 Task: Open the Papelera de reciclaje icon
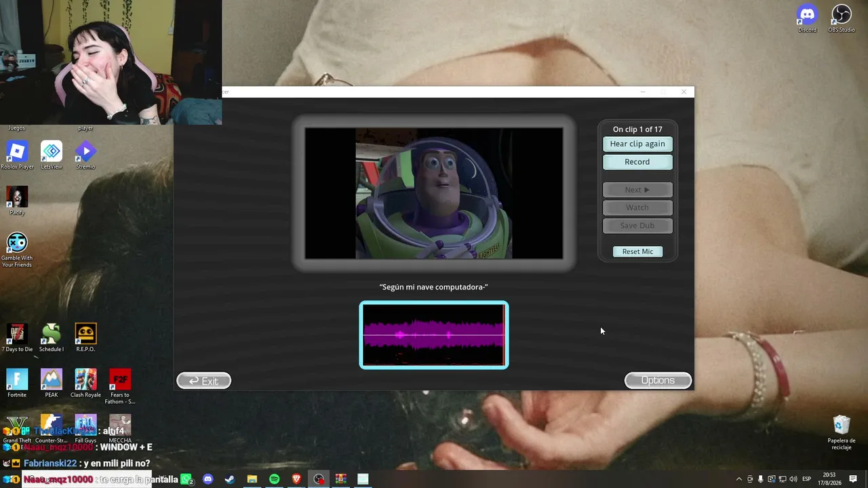coord(842,432)
